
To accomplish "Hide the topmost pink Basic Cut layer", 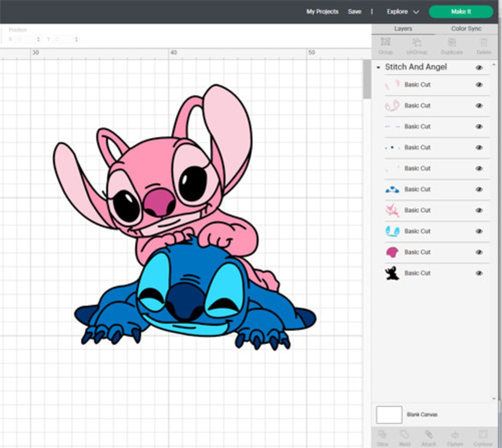I will point(478,85).
